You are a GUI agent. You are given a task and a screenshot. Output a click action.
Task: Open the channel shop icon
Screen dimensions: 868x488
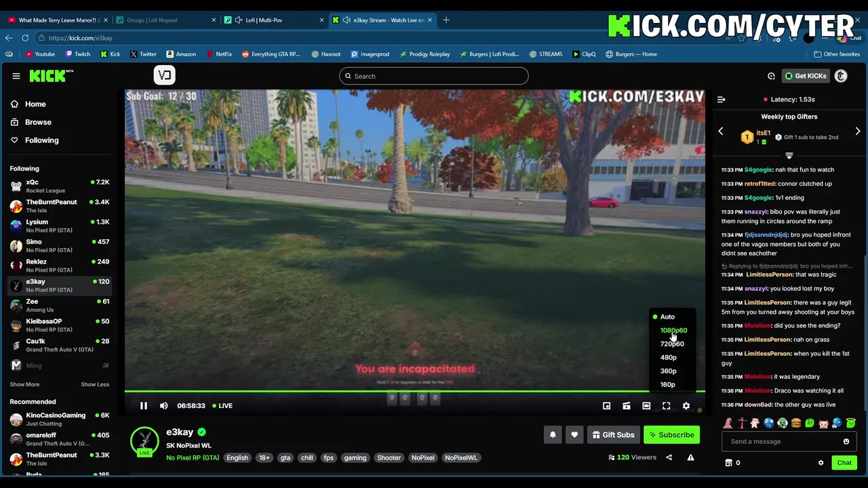click(x=729, y=463)
